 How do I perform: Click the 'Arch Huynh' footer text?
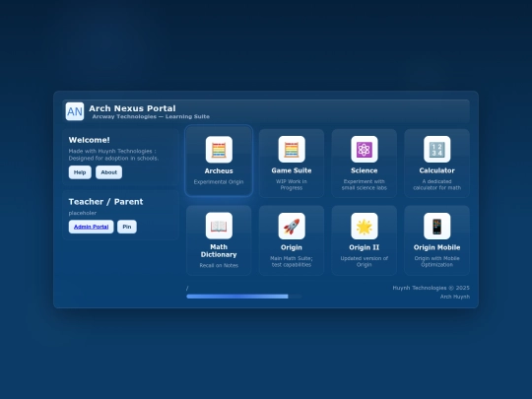point(455,297)
